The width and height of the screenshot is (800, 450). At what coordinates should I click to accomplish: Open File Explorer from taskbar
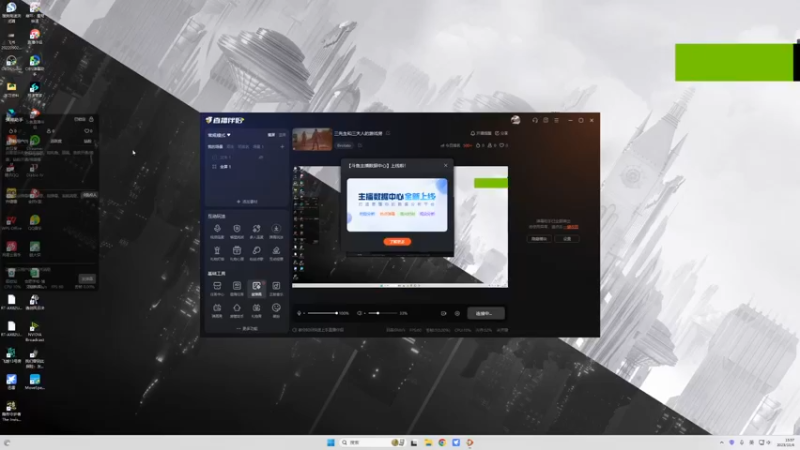(428, 442)
